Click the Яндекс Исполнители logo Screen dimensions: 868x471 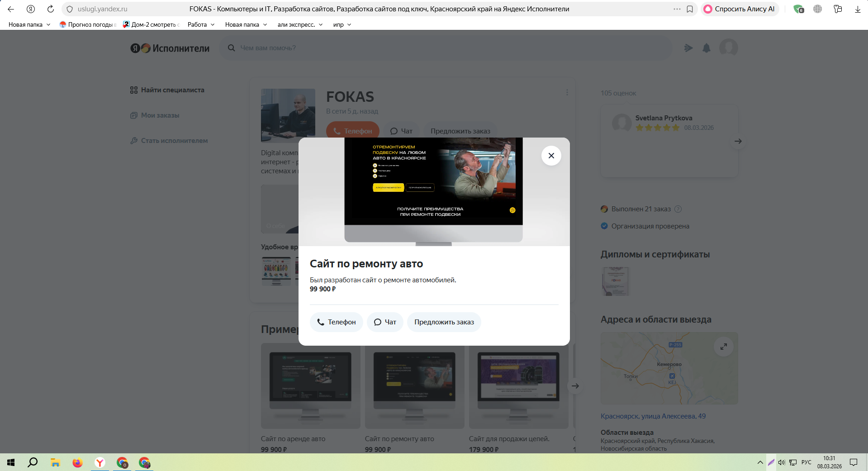(x=170, y=48)
